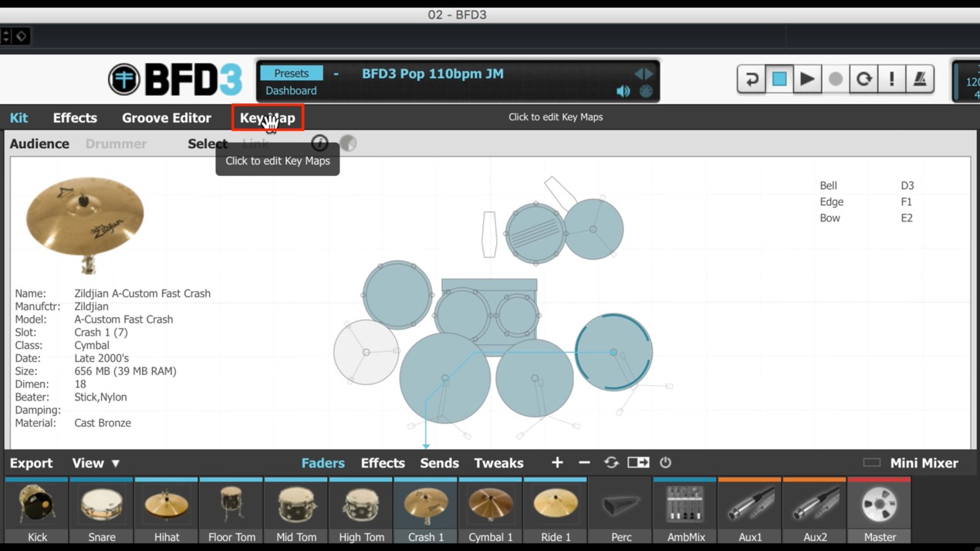Click the BFD3 logo
This screenshot has height=551, width=980.
175,79
